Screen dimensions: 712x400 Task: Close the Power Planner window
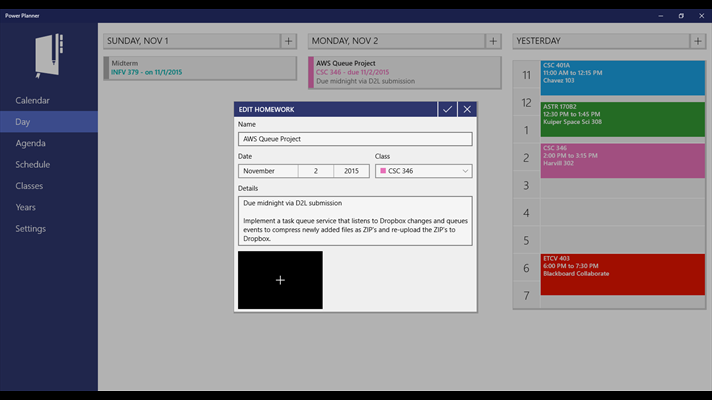pyautogui.click(x=702, y=15)
